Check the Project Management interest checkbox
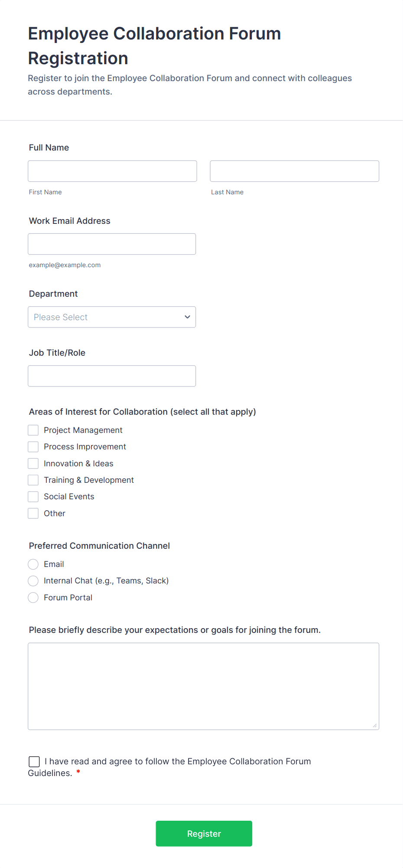 (x=33, y=430)
